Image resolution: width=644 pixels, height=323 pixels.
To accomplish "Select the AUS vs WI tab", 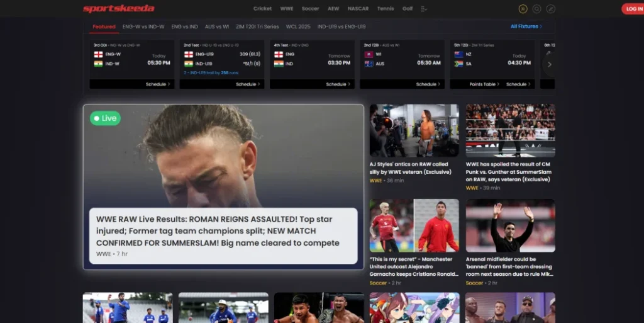I will 217,26.
